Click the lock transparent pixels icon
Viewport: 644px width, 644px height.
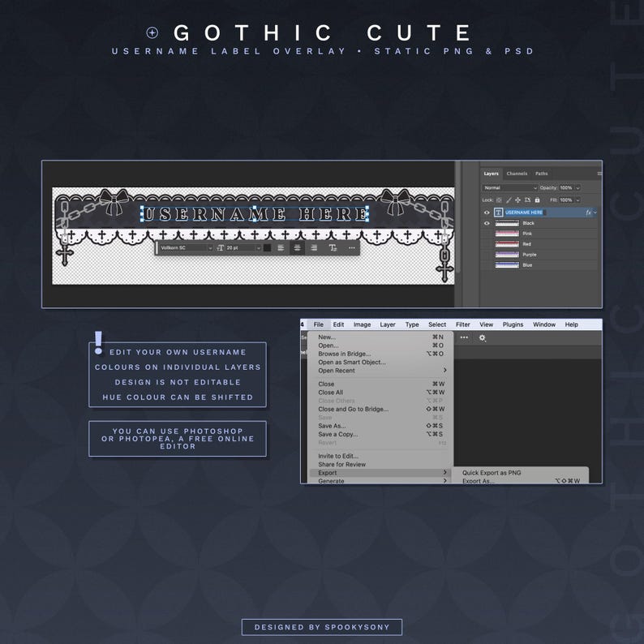499,200
